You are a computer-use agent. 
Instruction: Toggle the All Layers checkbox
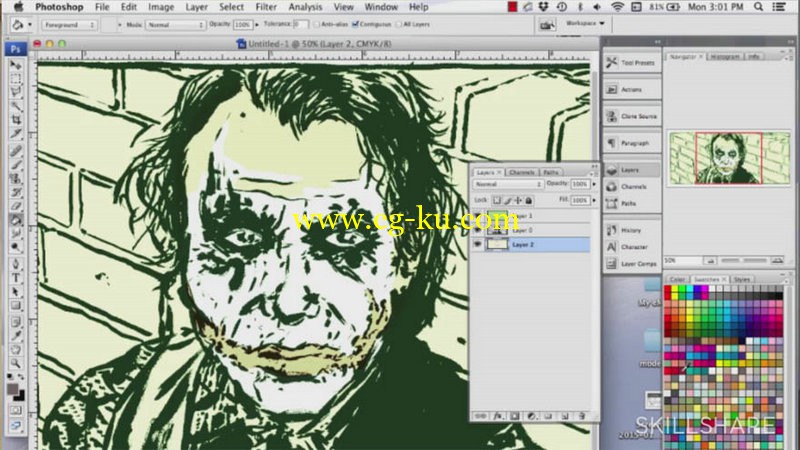click(x=398, y=24)
